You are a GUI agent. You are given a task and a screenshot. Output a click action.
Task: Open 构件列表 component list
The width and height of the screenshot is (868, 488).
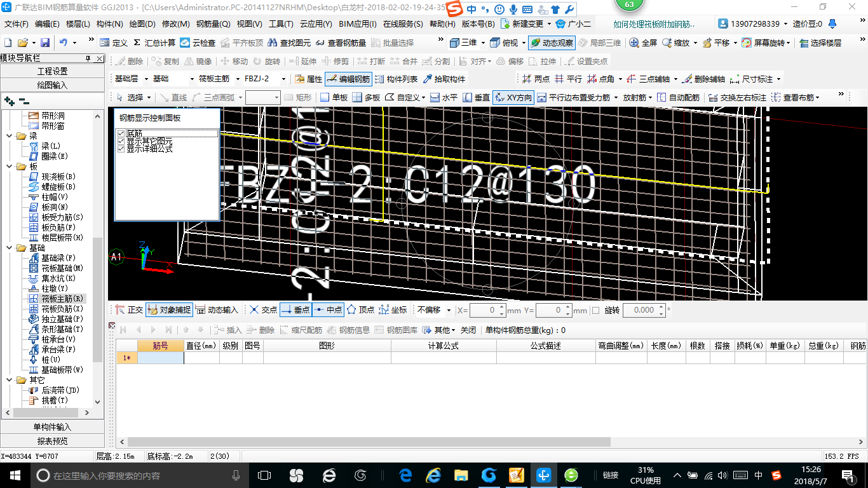point(396,79)
